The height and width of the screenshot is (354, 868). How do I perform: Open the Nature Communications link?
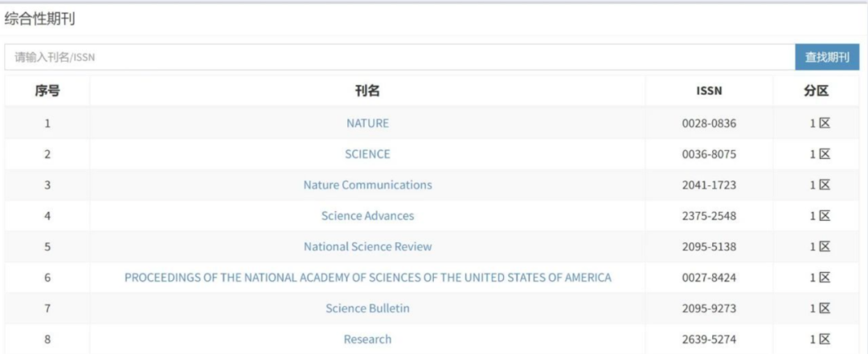[367, 185]
